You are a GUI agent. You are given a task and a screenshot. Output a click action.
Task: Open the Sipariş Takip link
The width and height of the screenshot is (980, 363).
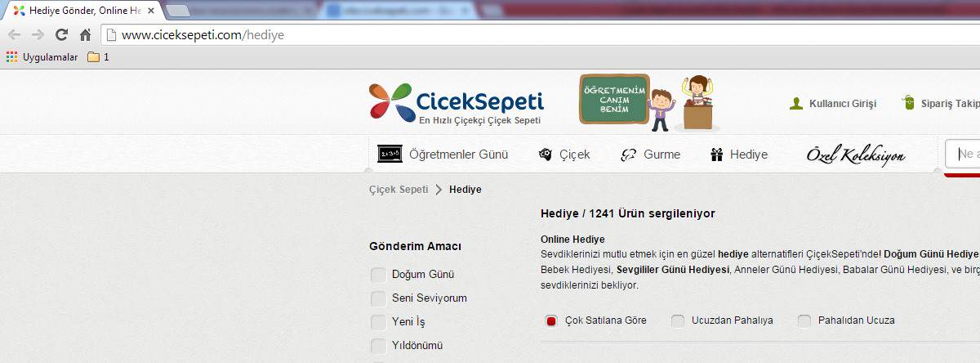[950, 104]
